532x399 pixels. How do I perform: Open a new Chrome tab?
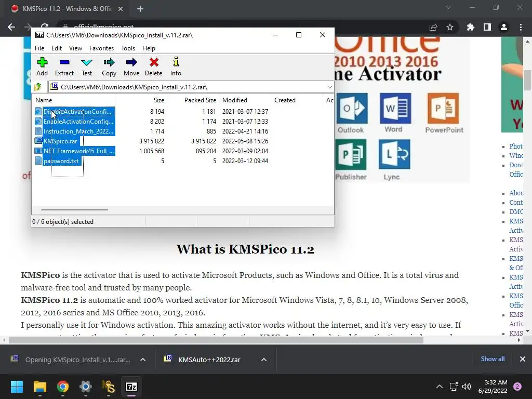pos(140,9)
